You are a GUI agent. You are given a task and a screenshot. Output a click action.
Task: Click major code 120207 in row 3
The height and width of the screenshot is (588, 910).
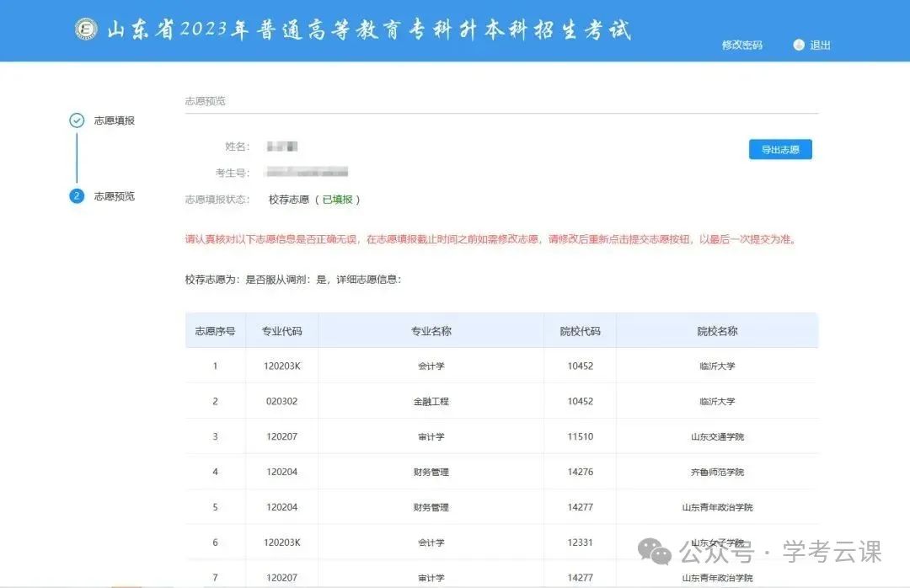click(x=282, y=436)
